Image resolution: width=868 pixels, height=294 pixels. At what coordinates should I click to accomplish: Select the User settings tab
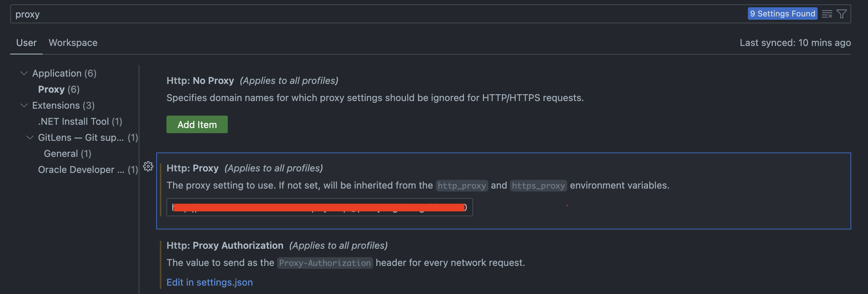point(26,43)
